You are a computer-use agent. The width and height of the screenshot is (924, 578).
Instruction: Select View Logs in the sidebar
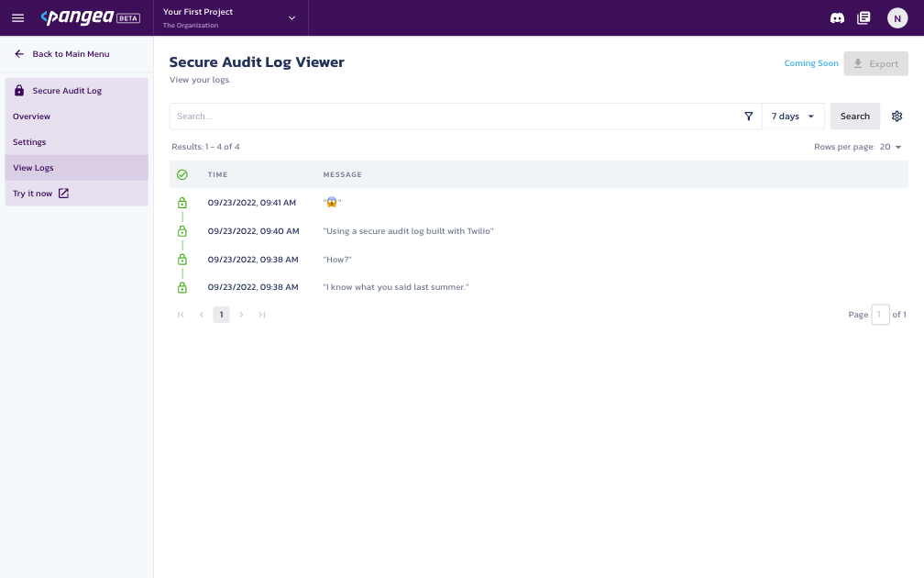click(77, 168)
